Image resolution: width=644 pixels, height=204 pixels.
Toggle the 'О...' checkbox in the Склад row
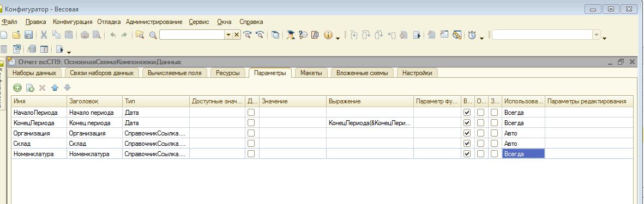point(480,144)
